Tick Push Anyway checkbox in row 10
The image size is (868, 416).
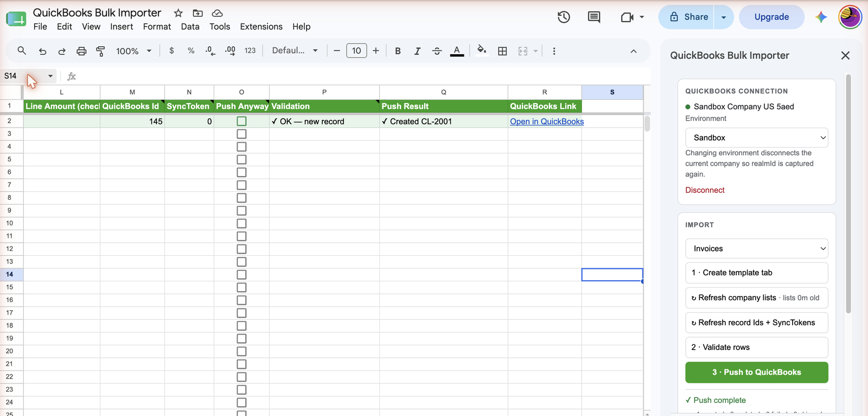[x=241, y=223]
